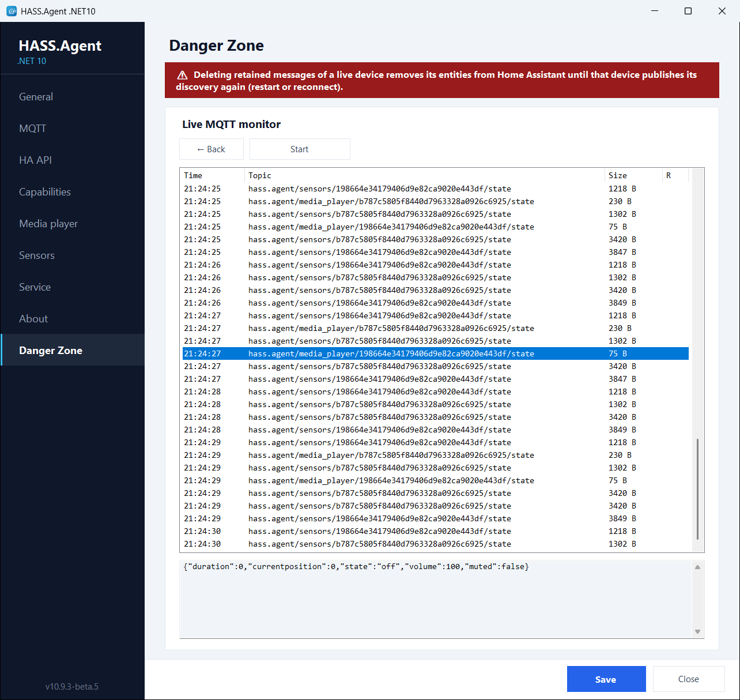Click the Size column header
740x700 pixels.
(x=634, y=175)
